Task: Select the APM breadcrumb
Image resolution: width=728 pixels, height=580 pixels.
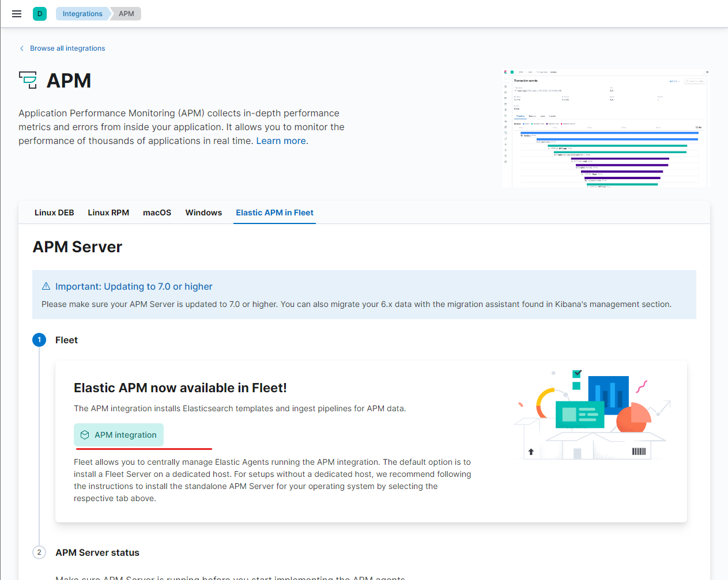Action: pos(126,14)
